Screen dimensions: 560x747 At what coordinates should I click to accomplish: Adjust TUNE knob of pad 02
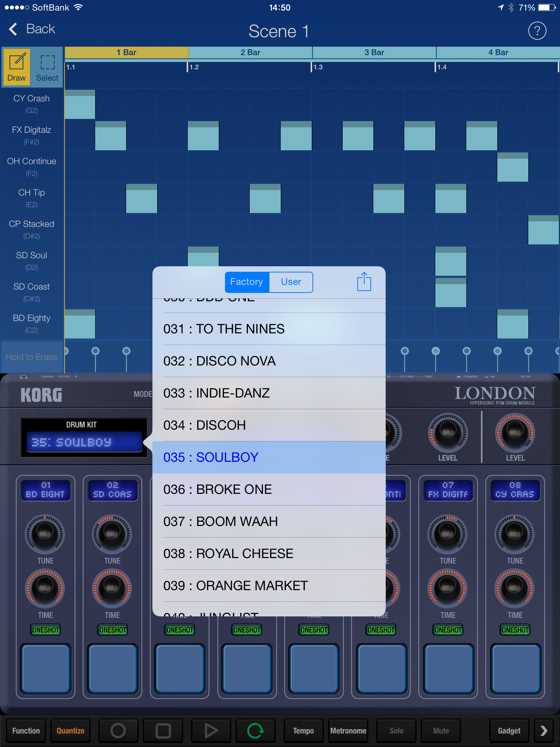[112, 534]
